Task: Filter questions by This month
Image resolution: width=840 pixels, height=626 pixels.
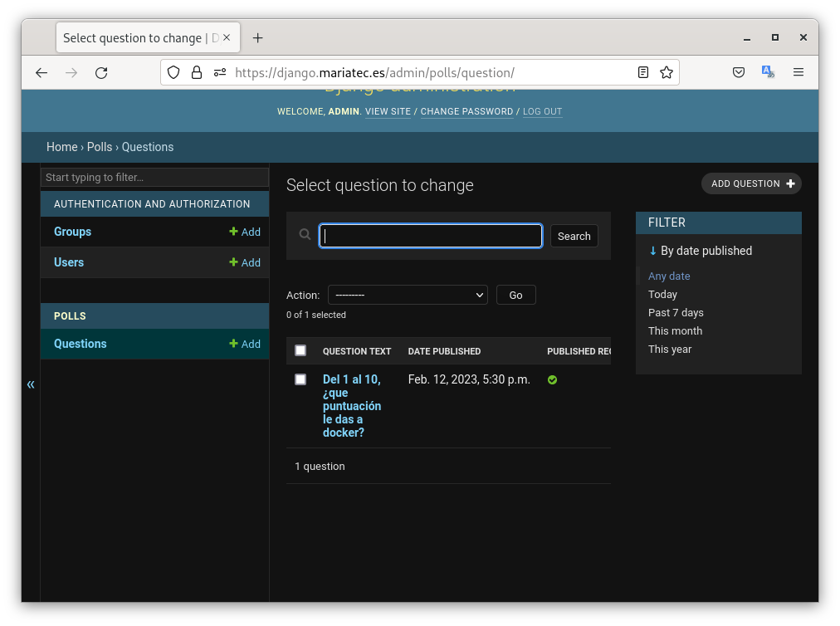Action: tap(675, 331)
